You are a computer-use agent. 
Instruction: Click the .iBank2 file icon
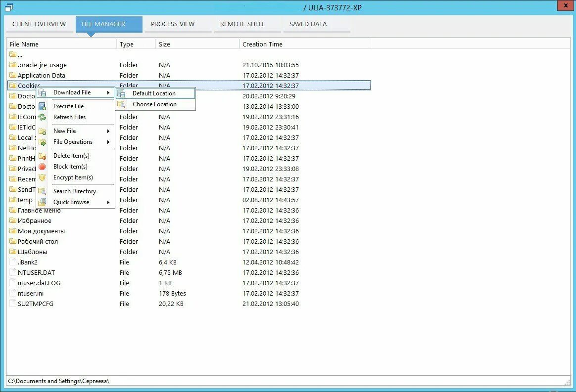[13, 262]
